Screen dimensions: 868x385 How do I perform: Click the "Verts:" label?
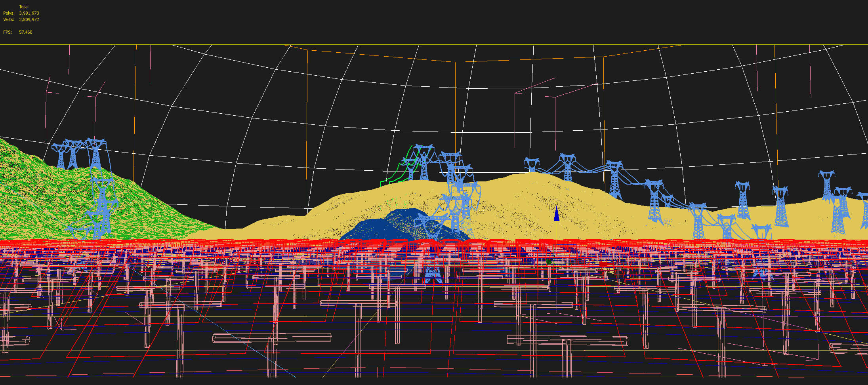(9, 19)
